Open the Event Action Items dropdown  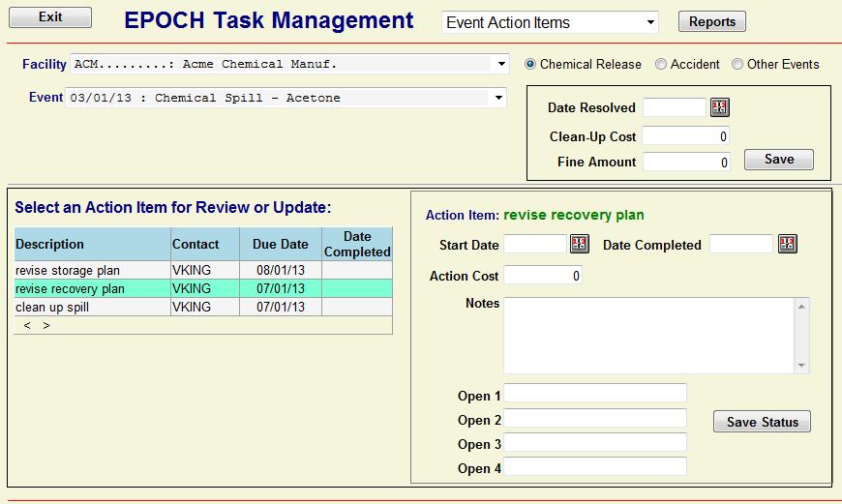coord(550,22)
